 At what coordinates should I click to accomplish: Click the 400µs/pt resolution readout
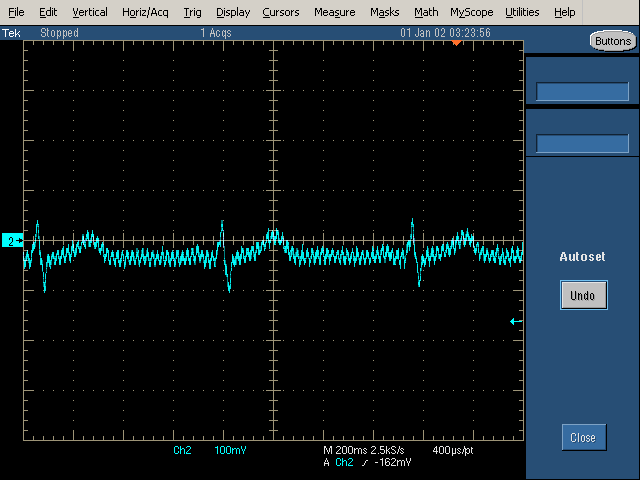coord(453,450)
